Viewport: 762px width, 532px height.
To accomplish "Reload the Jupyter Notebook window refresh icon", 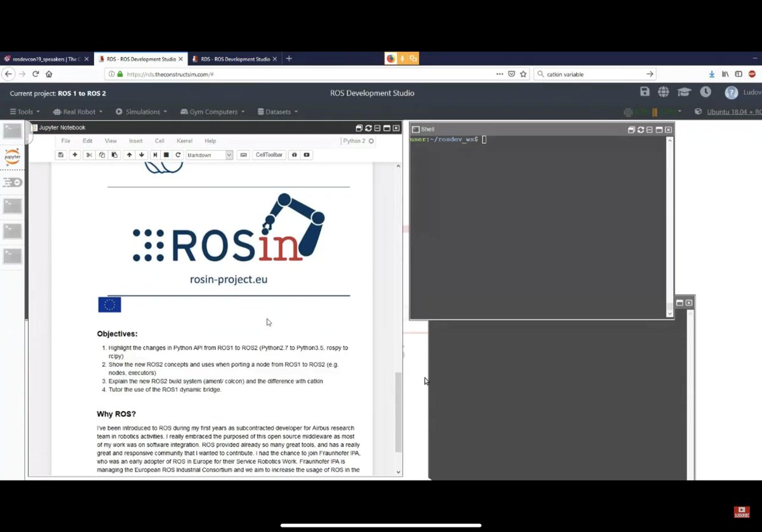I will click(x=368, y=128).
